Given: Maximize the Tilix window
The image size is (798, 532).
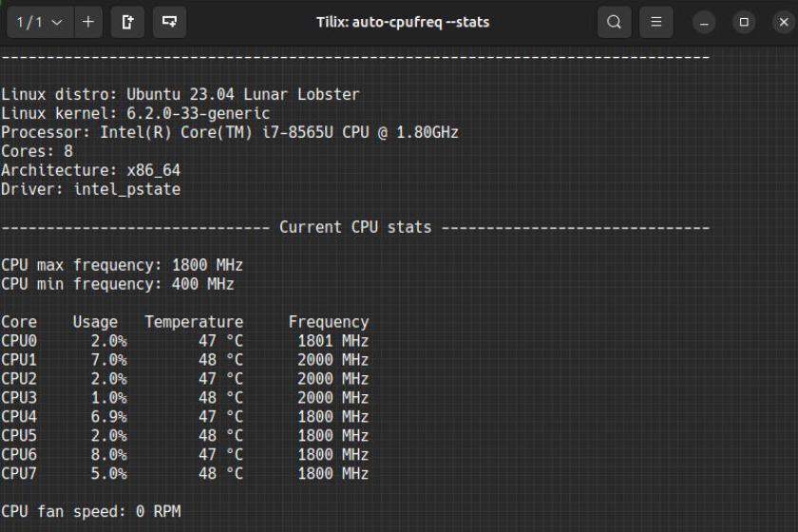Looking at the screenshot, I should [x=744, y=23].
